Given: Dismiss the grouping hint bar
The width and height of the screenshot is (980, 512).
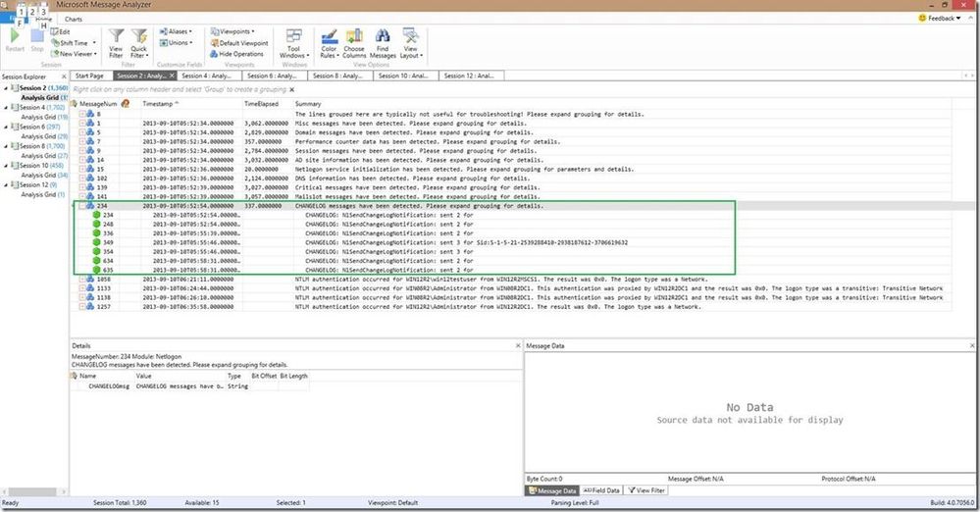Looking at the screenshot, I should pyautogui.click(x=292, y=89).
